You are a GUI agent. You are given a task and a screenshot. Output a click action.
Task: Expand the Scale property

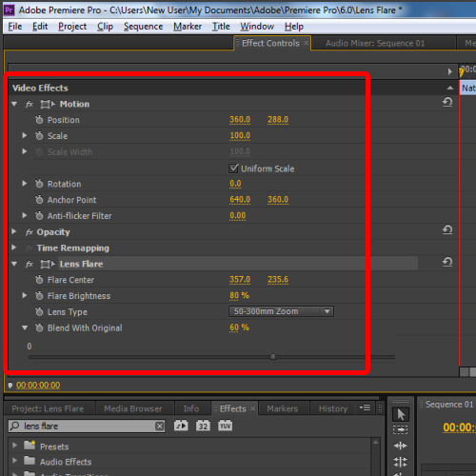(25, 135)
